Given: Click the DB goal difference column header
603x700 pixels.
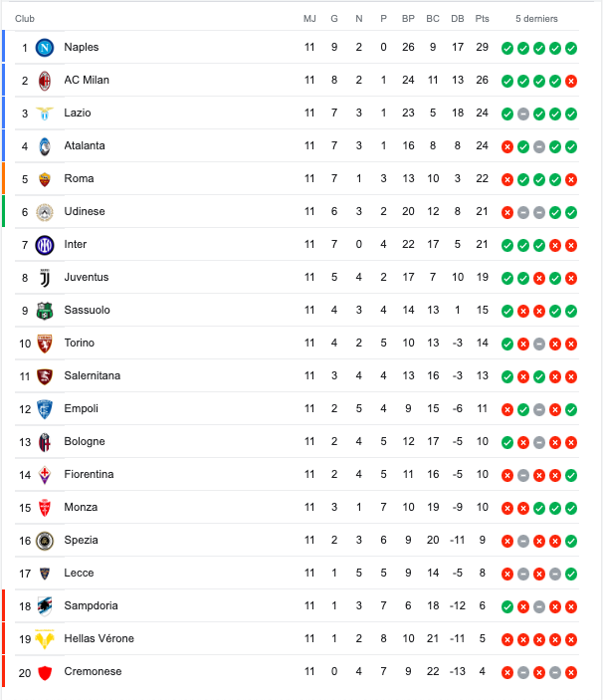Looking at the screenshot, I should 458,19.
